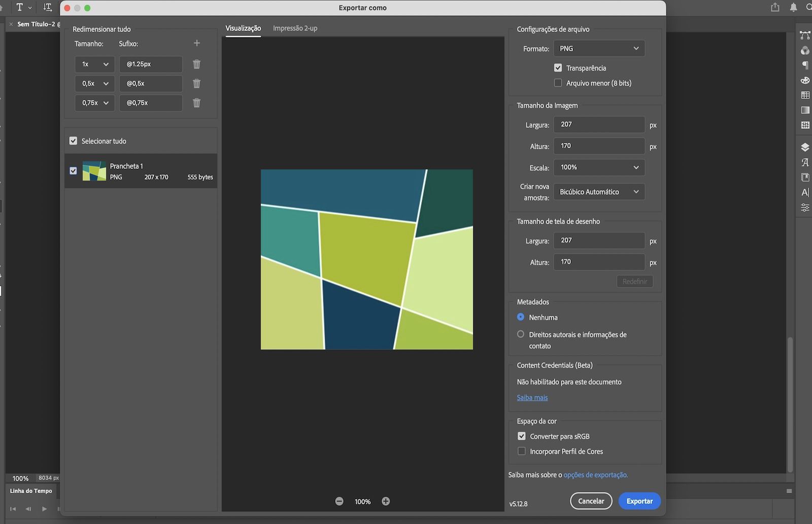Enable Arquivo menor (8 bits) option
The image size is (812, 524).
tap(558, 83)
